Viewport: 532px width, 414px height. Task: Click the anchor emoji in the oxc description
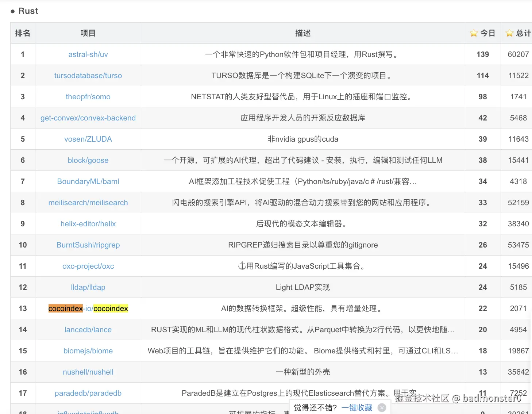(242, 266)
